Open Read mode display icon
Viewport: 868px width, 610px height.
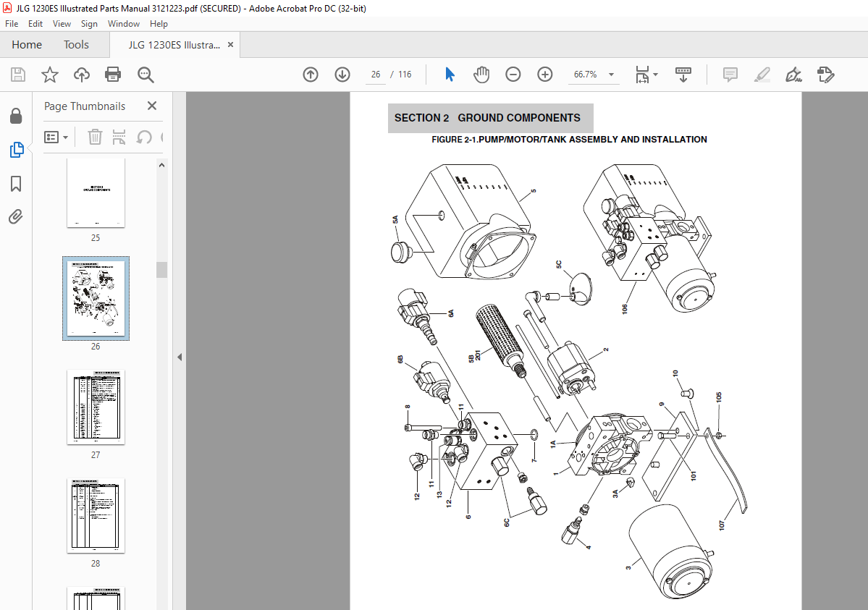click(683, 75)
